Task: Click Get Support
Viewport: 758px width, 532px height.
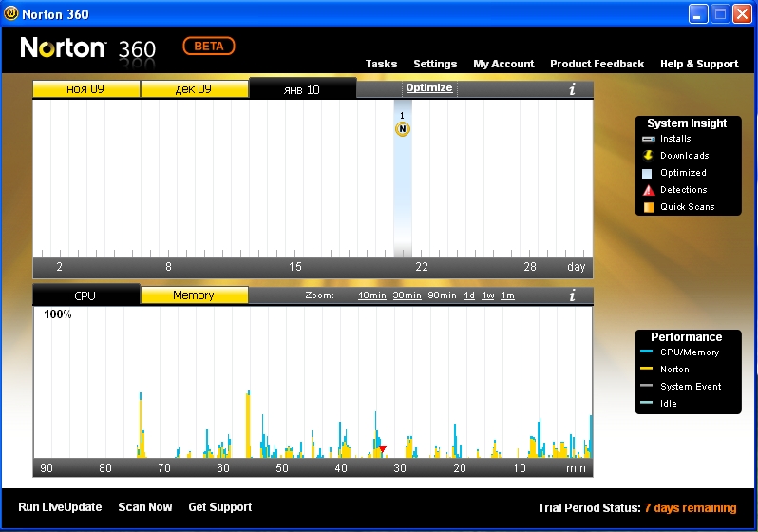Action: click(220, 507)
